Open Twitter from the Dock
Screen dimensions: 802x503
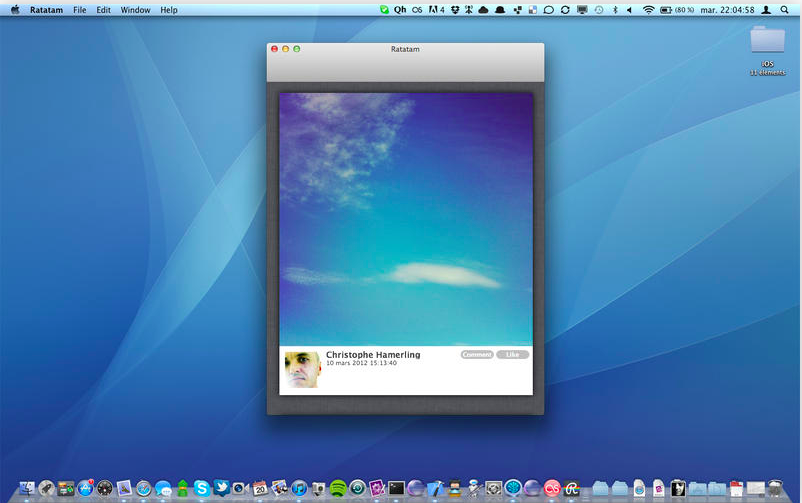tap(221, 489)
